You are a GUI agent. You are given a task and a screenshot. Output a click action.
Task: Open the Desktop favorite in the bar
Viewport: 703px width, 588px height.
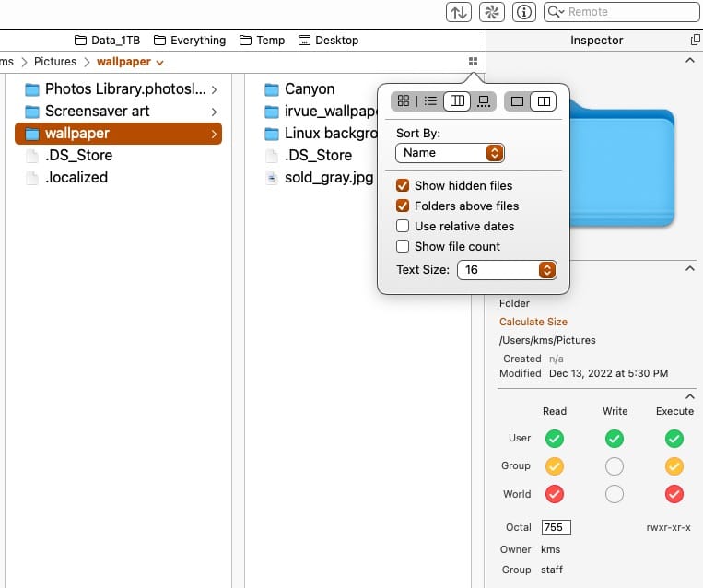[x=328, y=40]
